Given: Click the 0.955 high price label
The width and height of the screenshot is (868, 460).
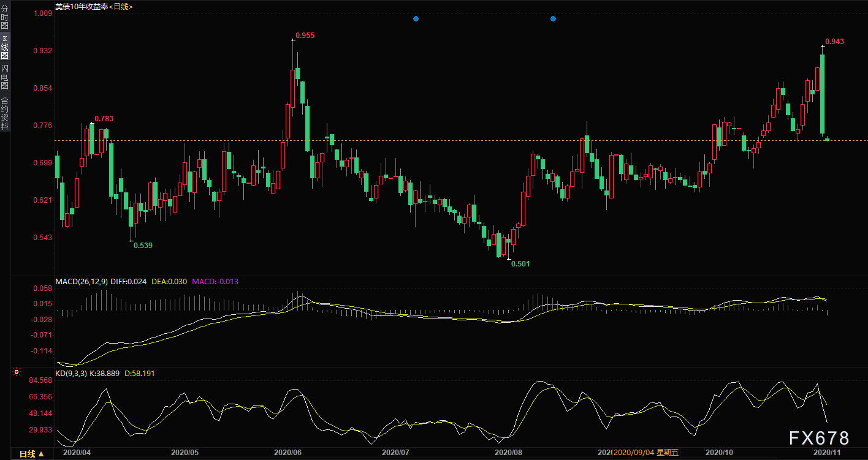Looking at the screenshot, I should 305,36.
